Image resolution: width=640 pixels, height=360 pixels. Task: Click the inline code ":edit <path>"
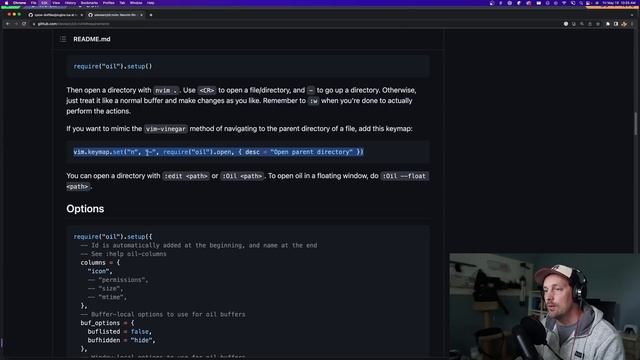[186, 176]
